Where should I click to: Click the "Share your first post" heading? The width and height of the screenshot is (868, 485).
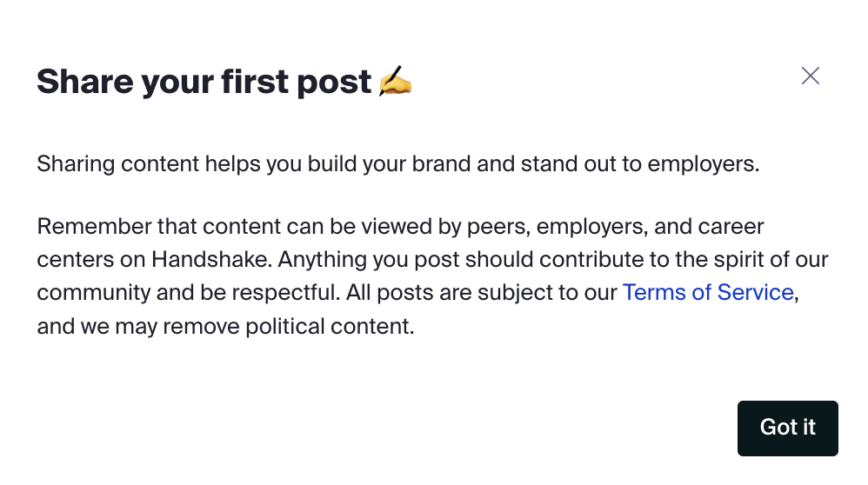tap(204, 82)
